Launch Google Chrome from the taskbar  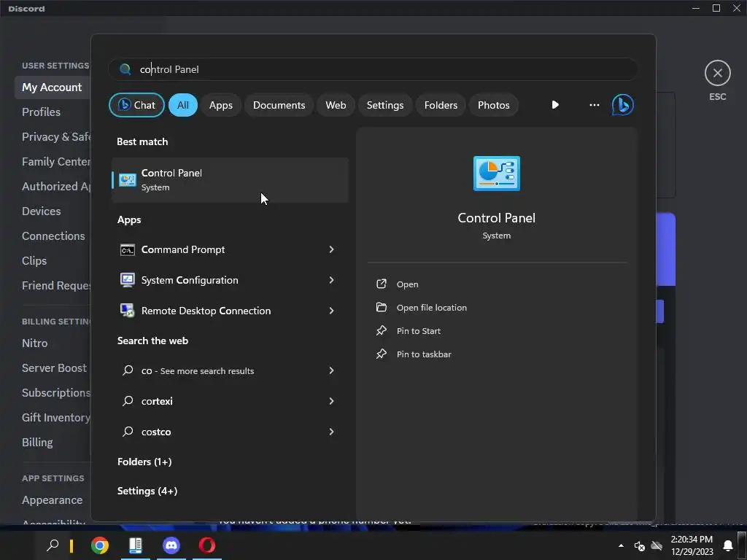point(99,545)
